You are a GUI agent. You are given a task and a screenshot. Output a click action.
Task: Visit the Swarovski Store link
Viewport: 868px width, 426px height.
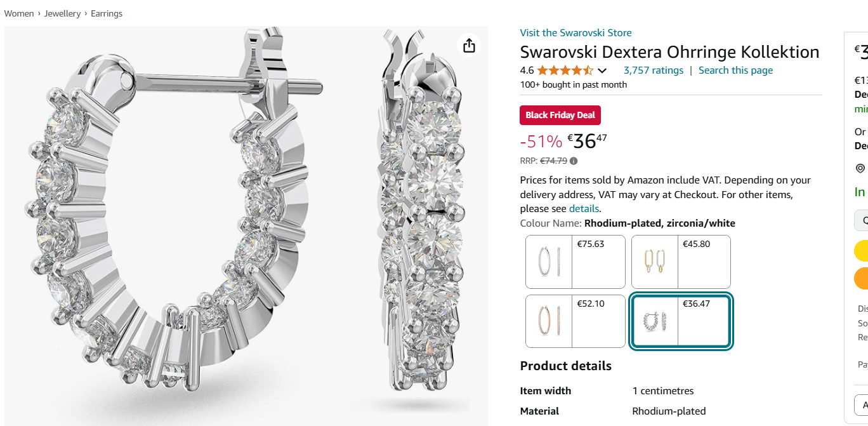[575, 33]
